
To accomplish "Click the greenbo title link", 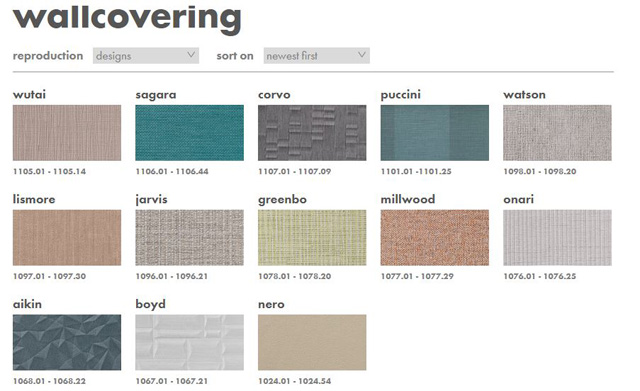I will tap(282, 200).
